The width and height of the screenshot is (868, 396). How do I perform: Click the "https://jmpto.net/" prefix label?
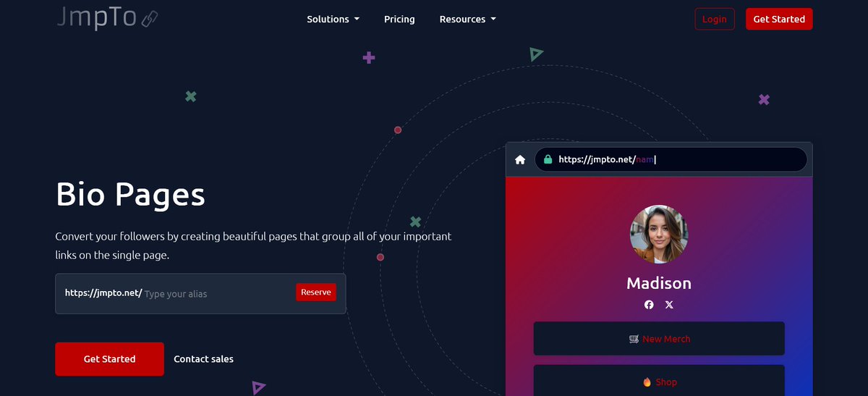[x=103, y=293]
